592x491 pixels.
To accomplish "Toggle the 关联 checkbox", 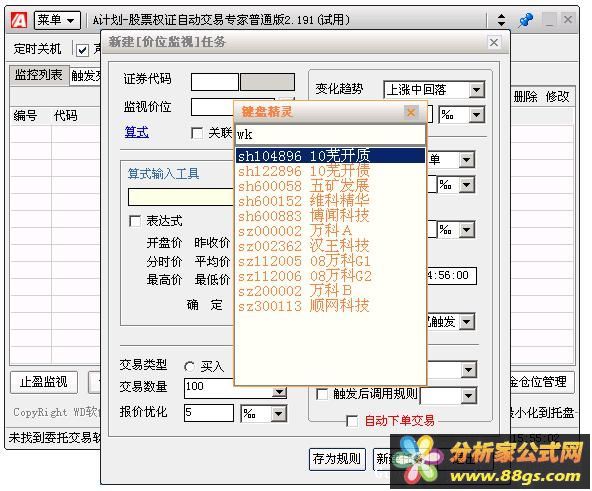I will coord(197,133).
